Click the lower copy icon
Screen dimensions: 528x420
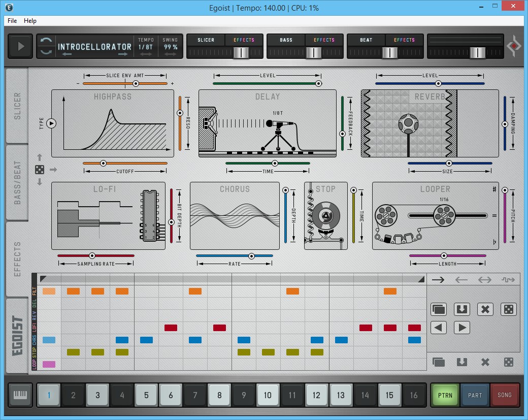[439, 362]
